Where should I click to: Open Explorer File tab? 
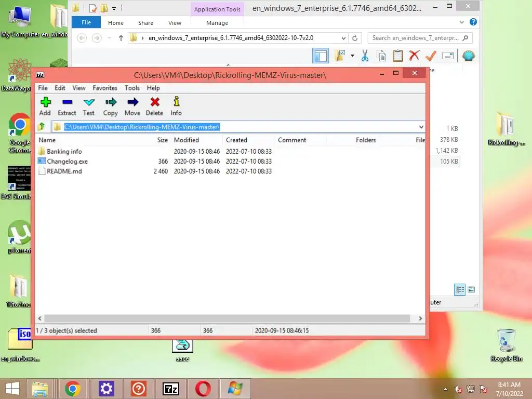point(86,22)
